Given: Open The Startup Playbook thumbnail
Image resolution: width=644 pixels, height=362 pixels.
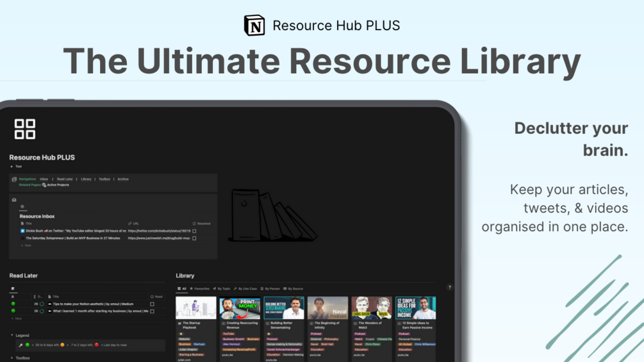Looking at the screenshot, I should pos(196,308).
